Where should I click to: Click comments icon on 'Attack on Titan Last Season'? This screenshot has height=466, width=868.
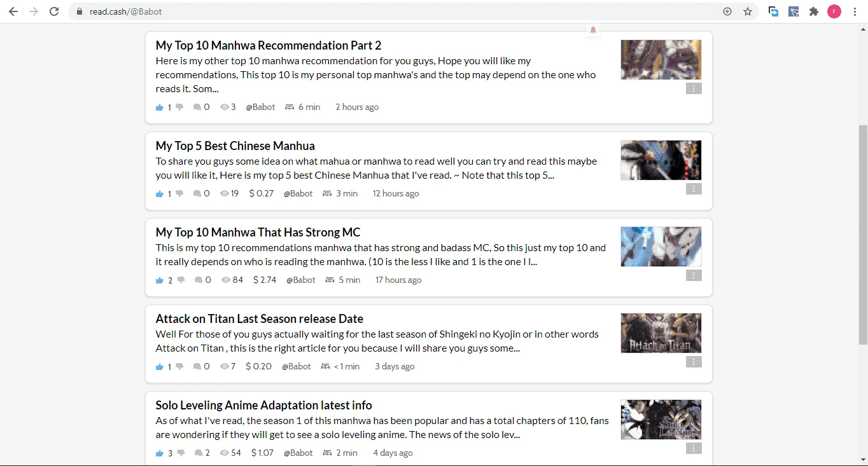tap(197, 367)
